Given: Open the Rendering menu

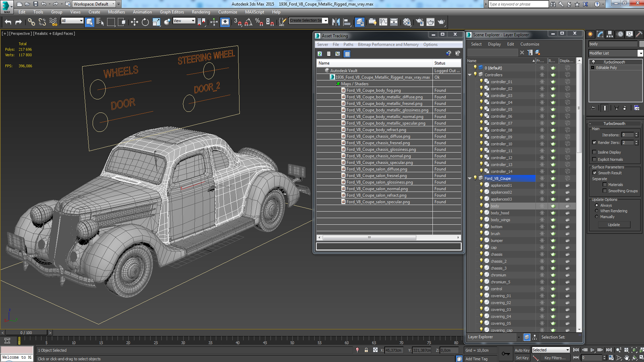Looking at the screenshot, I should (201, 12).
